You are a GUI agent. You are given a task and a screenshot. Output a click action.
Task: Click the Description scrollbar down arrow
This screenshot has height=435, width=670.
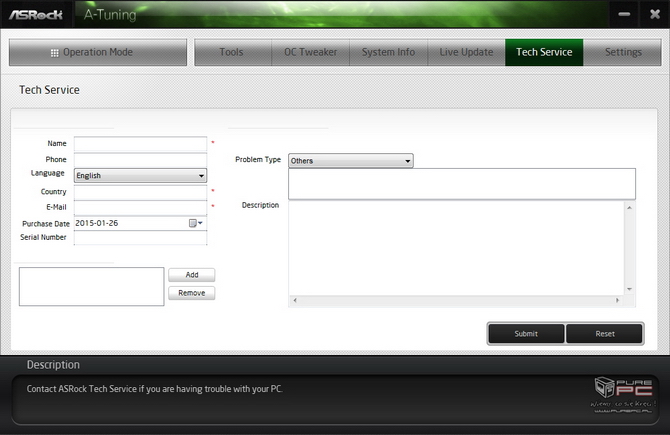point(629,289)
